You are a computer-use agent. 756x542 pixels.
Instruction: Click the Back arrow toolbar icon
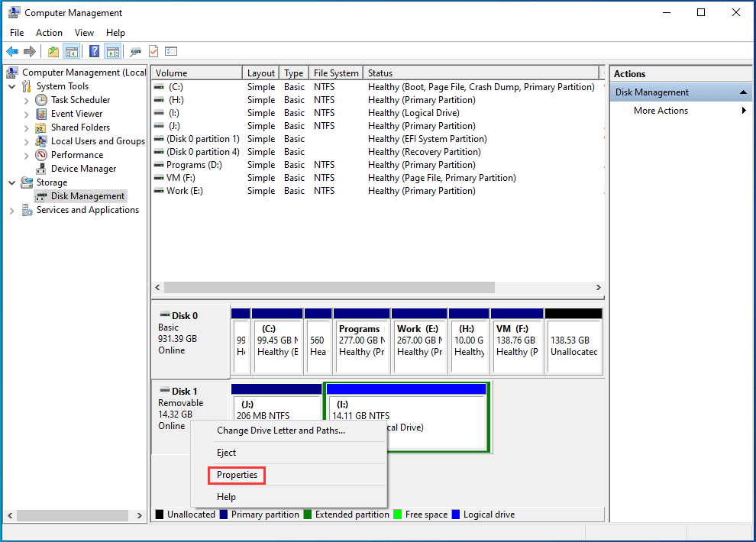click(12, 51)
